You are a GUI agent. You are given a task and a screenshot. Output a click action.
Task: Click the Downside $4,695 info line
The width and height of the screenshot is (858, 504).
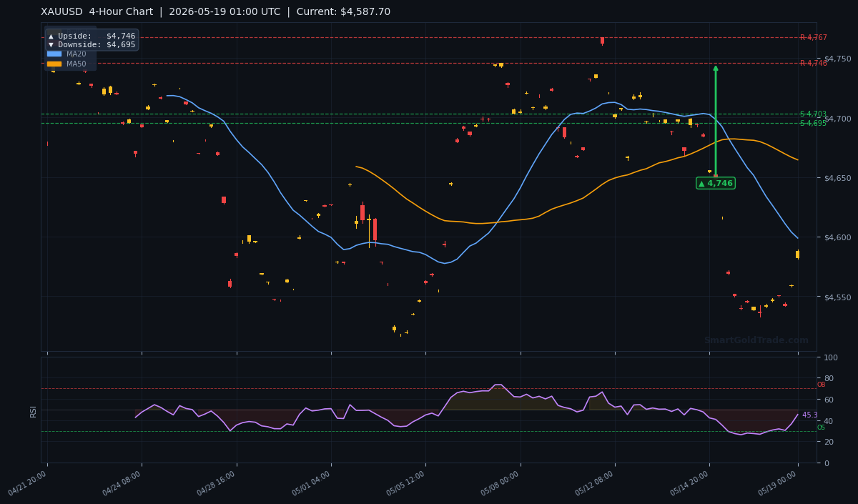click(x=92, y=44)
